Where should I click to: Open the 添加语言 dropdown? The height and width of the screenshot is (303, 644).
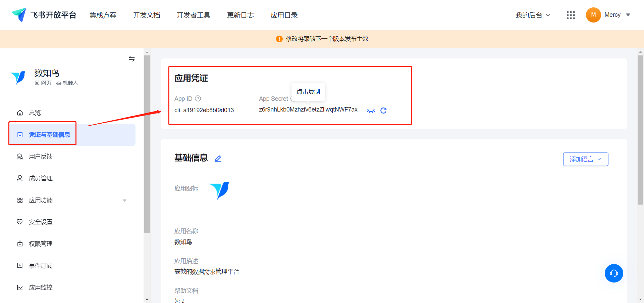[x=586, y=159]
